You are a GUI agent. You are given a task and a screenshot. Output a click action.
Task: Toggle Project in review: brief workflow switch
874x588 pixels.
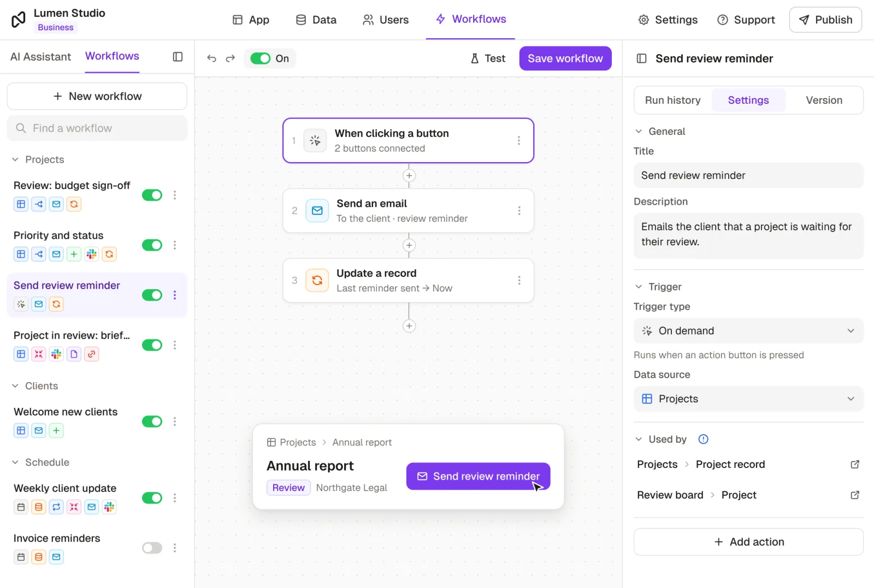click(152, 345)
